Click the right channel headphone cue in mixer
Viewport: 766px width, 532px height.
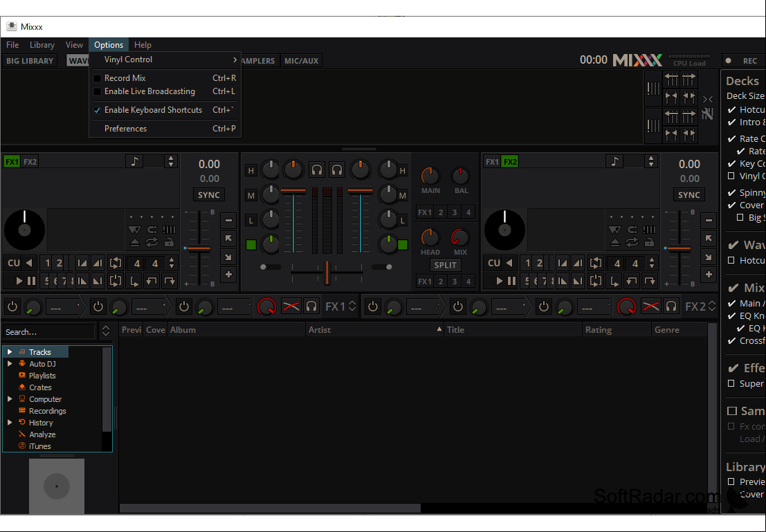point(337,170)
